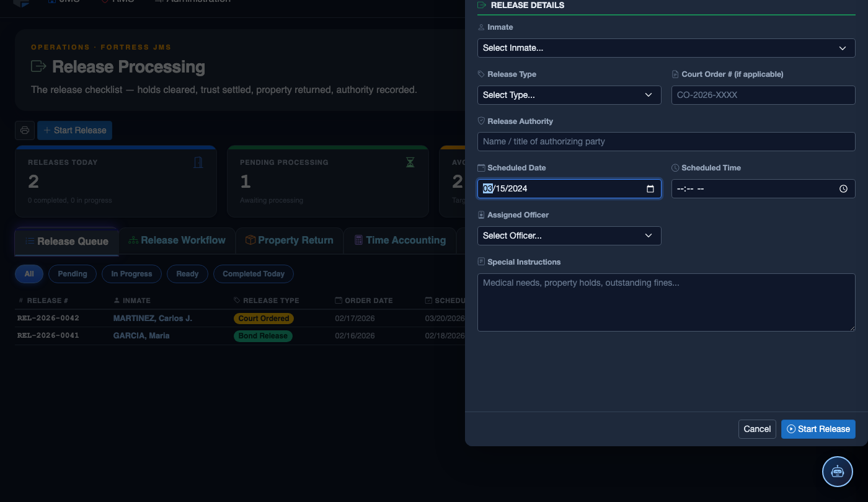Click the Scheduled Time input field
The height and width of the screenshot is (502, 868).
tap(763, 188)
